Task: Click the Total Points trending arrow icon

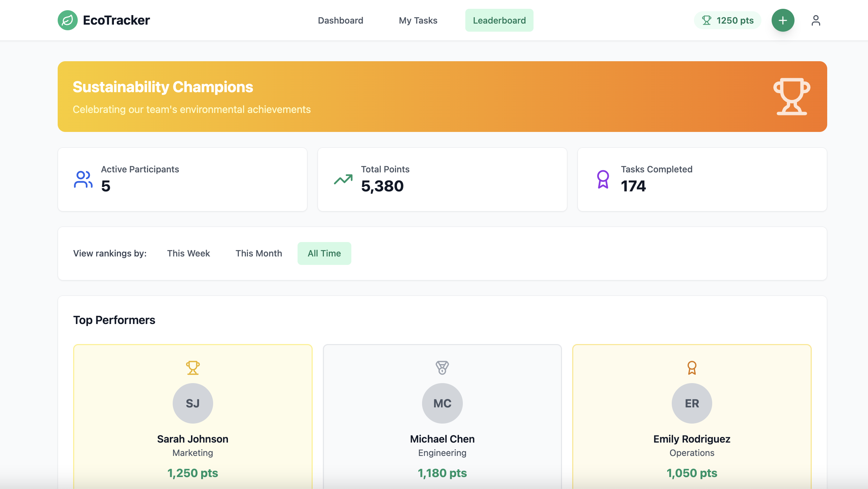Action: point(343,179)
